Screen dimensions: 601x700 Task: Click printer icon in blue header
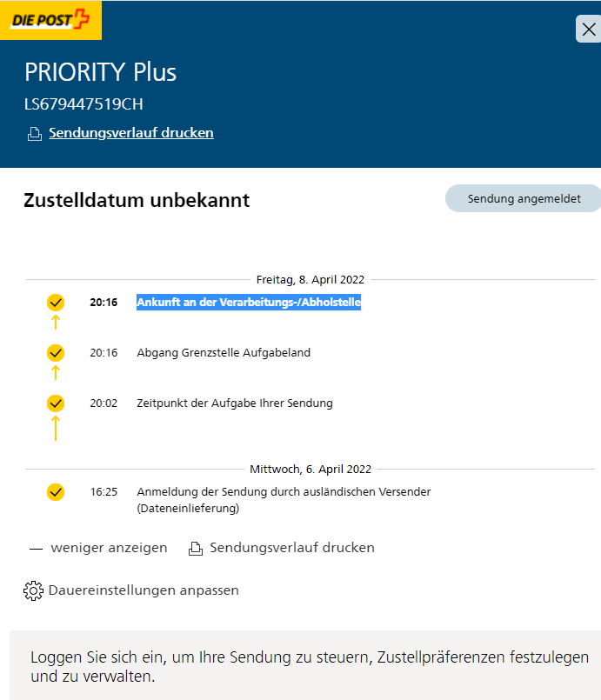point(34,134)
